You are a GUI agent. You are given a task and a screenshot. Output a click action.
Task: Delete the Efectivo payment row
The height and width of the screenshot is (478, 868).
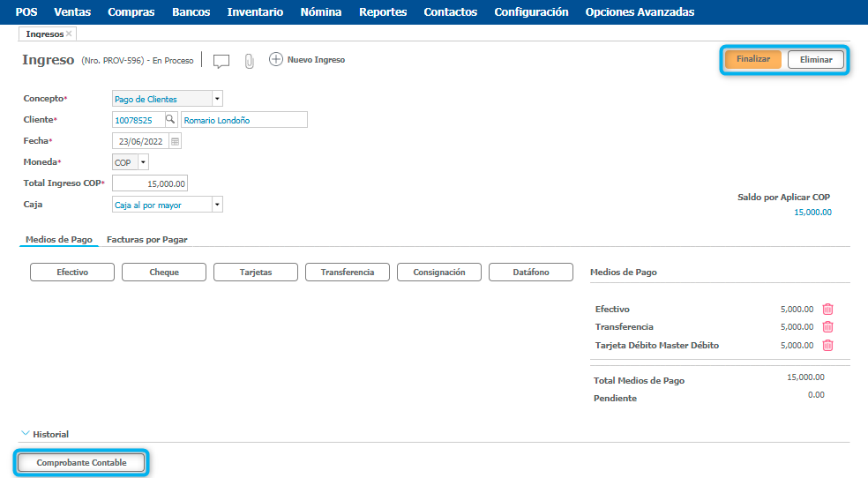click(827, 310)
